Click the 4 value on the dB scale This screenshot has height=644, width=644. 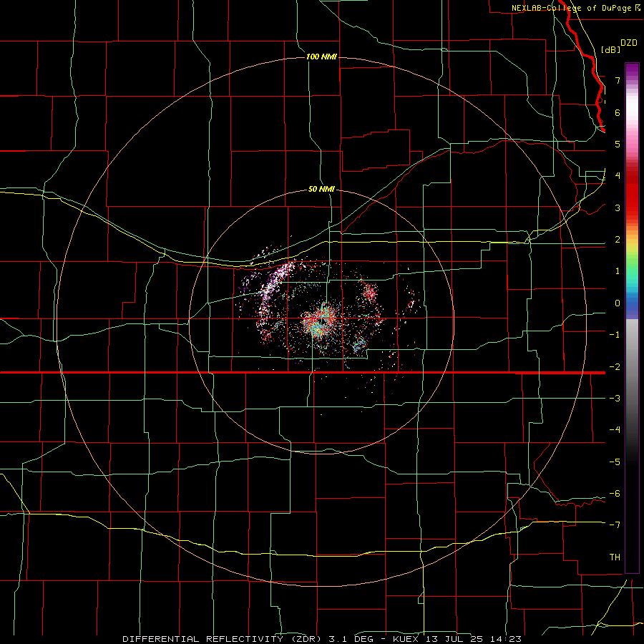[618, 176]
